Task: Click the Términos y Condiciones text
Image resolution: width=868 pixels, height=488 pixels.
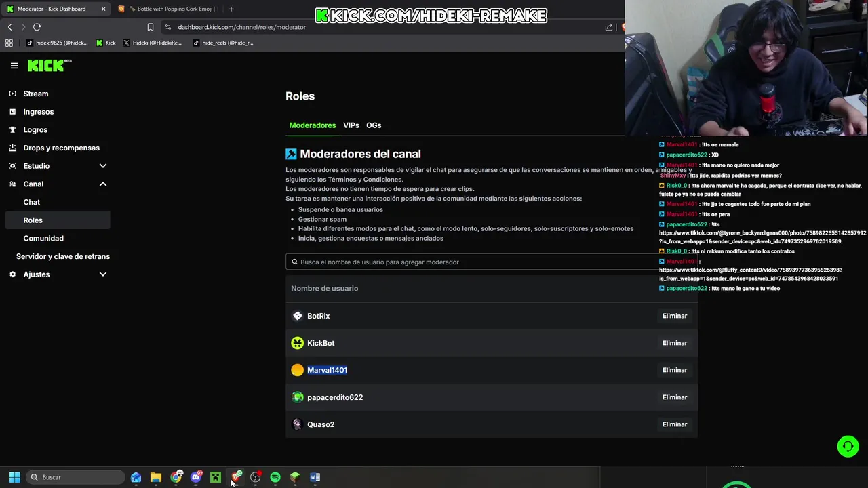Action: pos(363,180)
